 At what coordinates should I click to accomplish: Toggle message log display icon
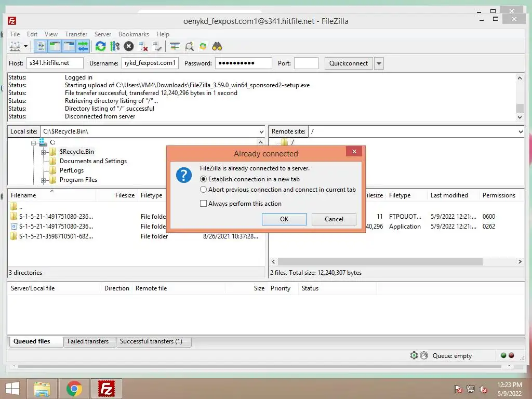click(41, 46)
